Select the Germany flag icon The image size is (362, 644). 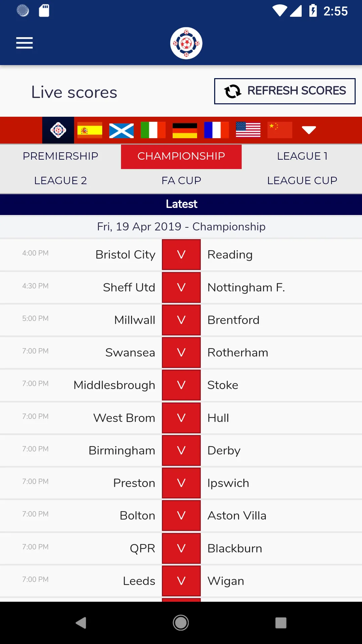[185, 130]
